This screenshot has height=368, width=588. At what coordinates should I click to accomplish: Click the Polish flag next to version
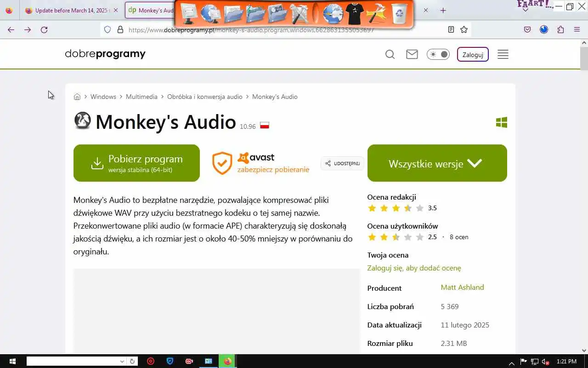coord(265,125)
